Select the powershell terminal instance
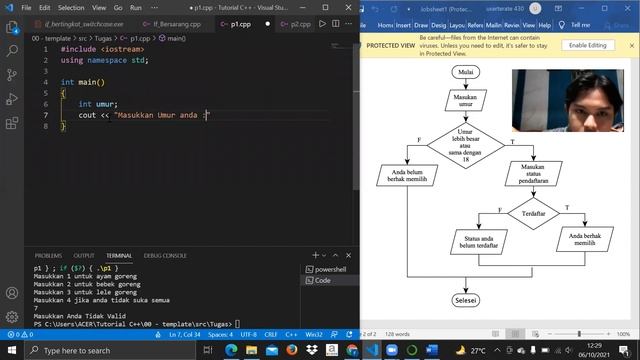Image resolution: width=640 pixels, height=360 pixels. click(330, 269)
